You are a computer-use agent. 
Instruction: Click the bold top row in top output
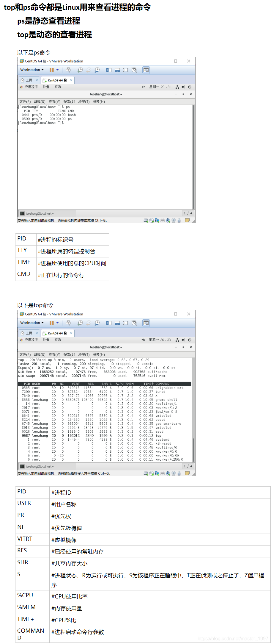(x=92, y=436)
